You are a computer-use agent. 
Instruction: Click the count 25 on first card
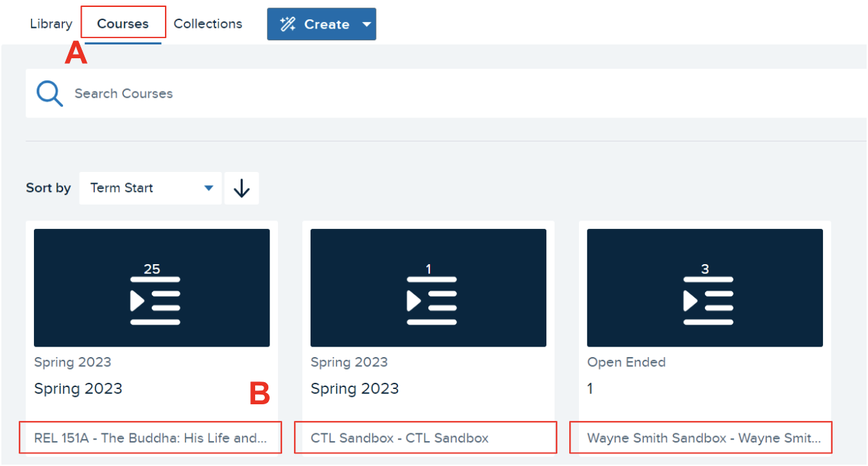coord(152,269)
